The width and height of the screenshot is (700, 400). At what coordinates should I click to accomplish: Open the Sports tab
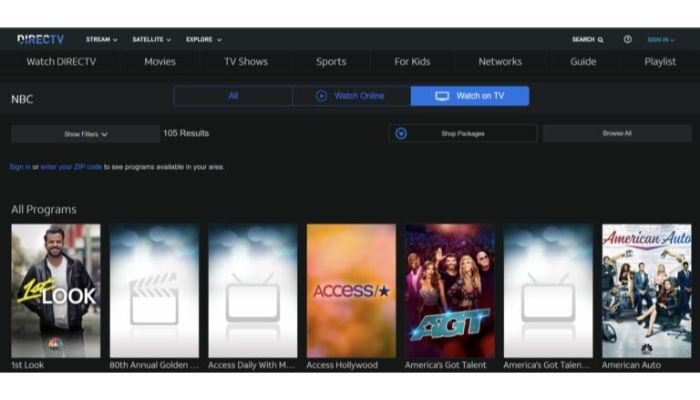[x=331, y=62]
